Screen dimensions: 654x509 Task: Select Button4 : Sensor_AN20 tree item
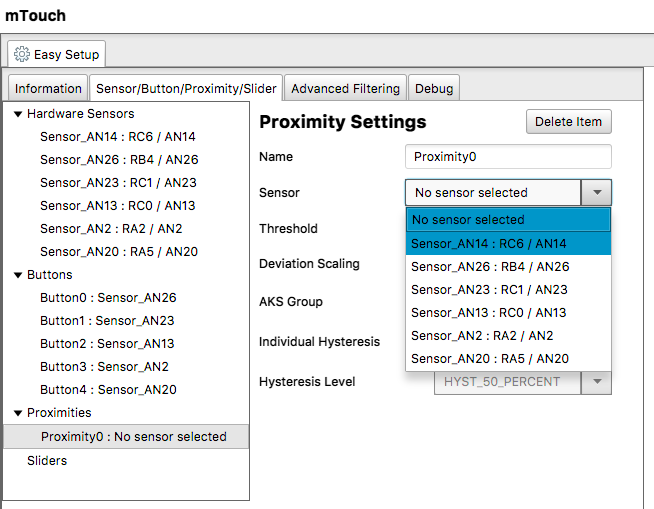tap(108, 389)
